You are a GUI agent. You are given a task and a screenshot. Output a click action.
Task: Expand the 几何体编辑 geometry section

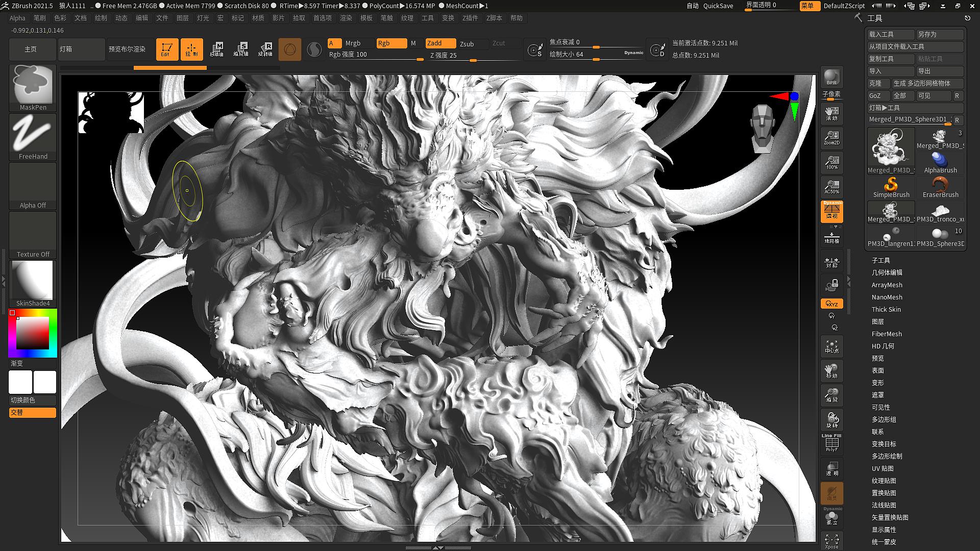tap(887, 272)
